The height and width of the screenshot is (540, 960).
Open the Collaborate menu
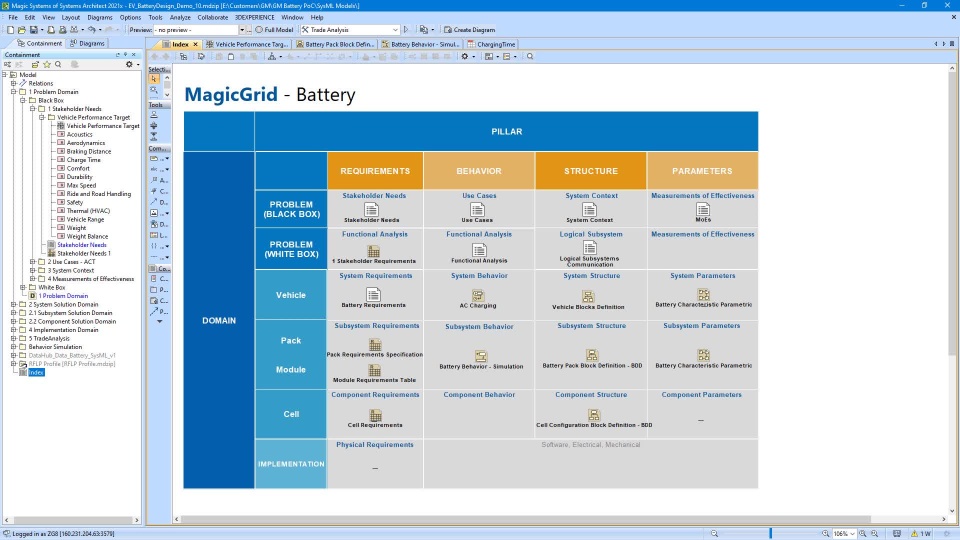point(212,18)
